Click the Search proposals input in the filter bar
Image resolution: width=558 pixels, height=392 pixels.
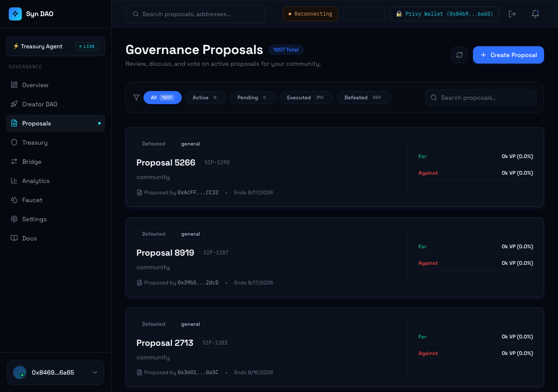pos(481,98)
